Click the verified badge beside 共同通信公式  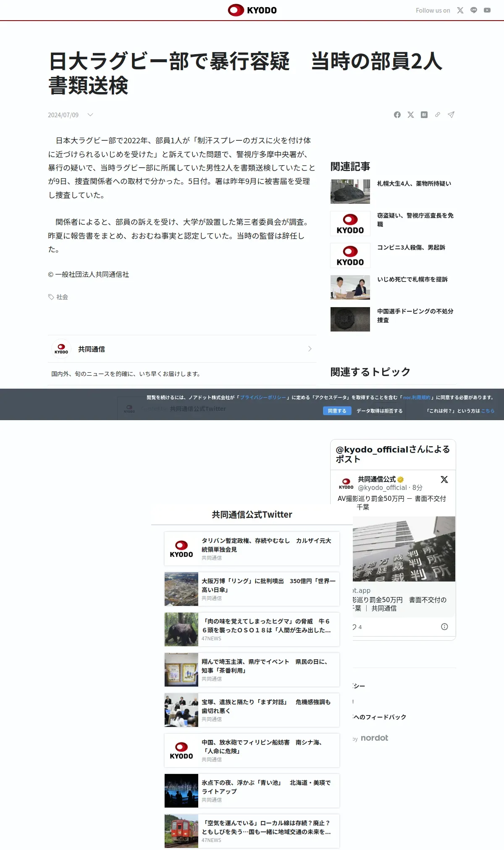401,479
